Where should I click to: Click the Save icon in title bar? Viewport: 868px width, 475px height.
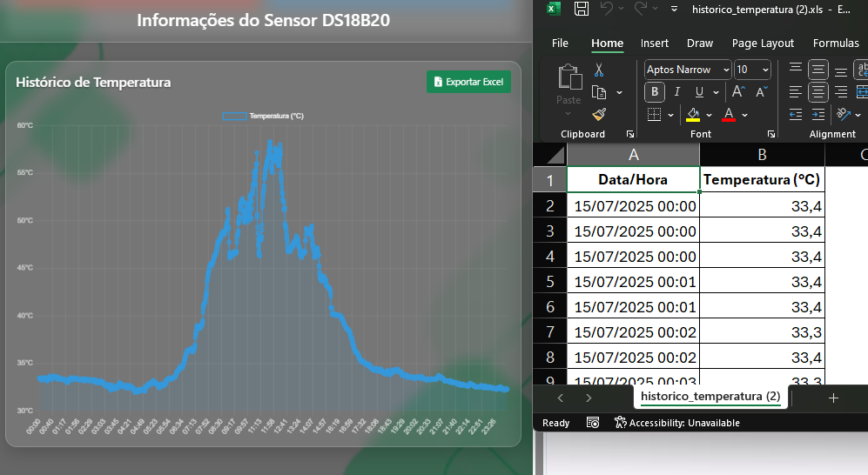tap(582, 10)
